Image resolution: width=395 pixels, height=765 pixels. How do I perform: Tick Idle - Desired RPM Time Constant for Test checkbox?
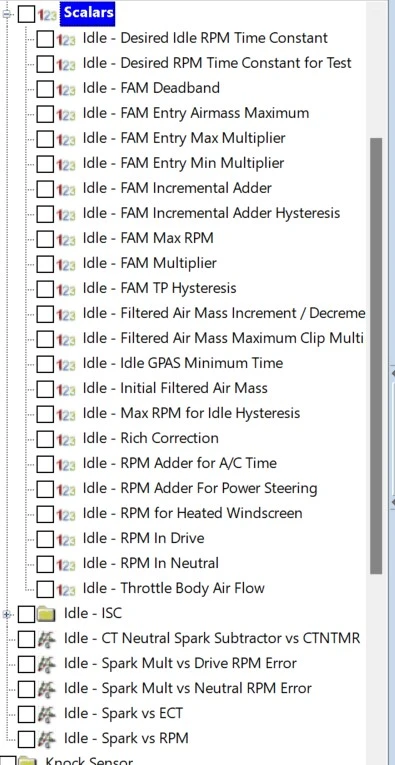[x=45, y=63]
